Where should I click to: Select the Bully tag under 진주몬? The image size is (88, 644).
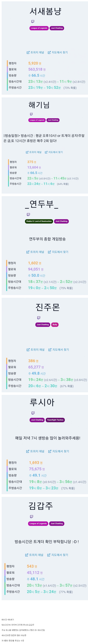coord(55,325)
